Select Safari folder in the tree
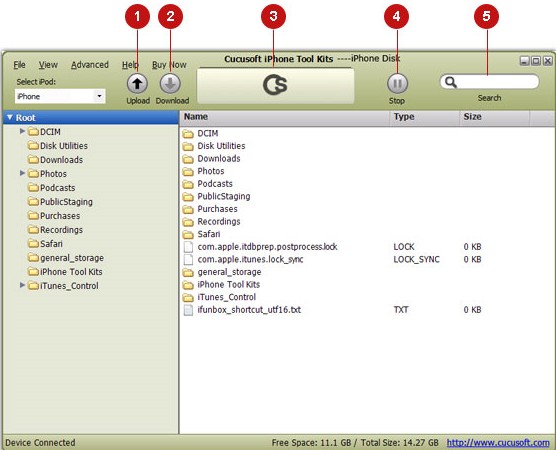Screen dimensions: 556x450 pos(51,244)
